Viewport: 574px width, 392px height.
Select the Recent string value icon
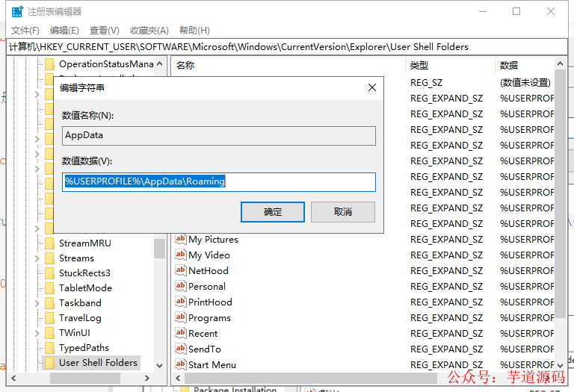click(x=180, y=333)
